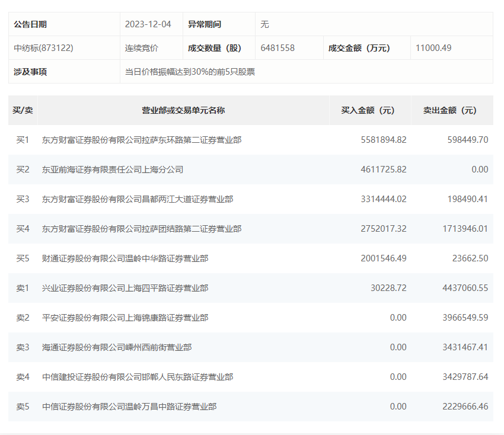Open 中信证券温岭万昌中路证券营业部 entry
Screen dimensions: 504x435
tap(129, 407)
